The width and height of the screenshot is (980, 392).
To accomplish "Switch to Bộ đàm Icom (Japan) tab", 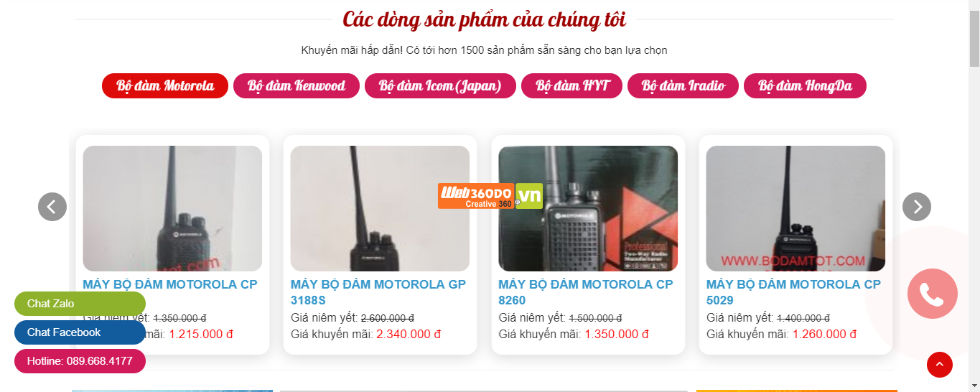I will (x=440, y=86).
